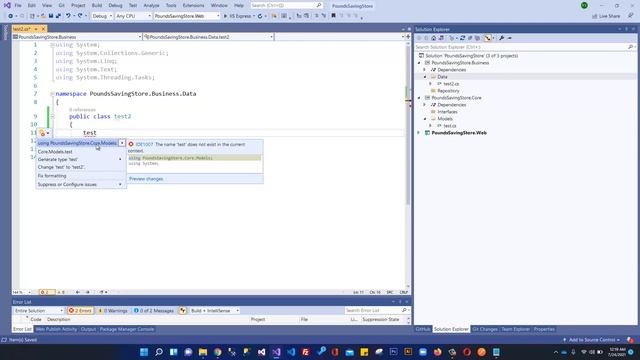Click the Save file toolbar icon
Image resolution: width=640 pixels, height=360 pixels.
coord(51,16)
